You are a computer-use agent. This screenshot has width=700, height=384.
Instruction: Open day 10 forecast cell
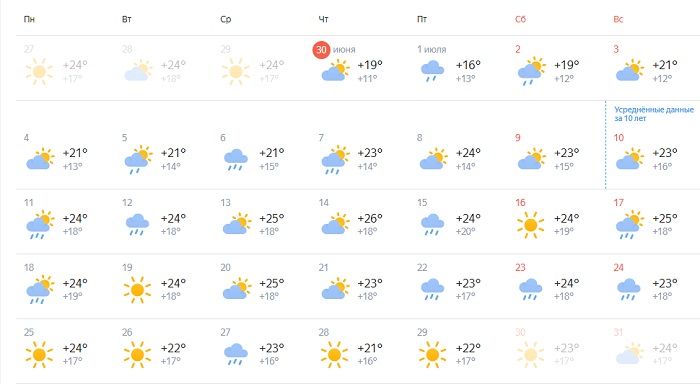pyautogui.click(x=650, y=154)
